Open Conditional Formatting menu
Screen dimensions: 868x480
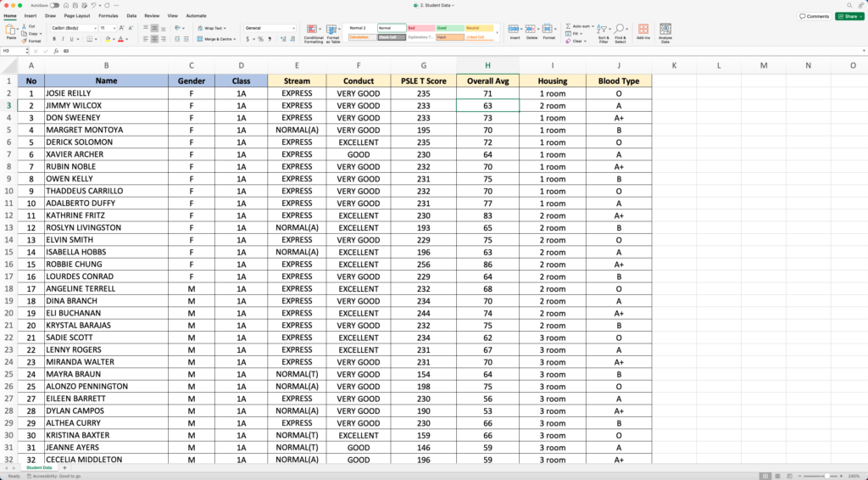click(314, 34)
